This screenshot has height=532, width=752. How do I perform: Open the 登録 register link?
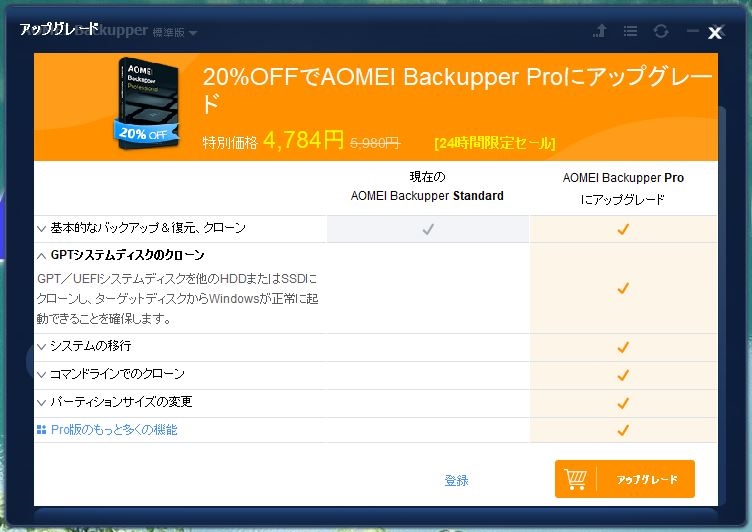(x=456, y=480)
